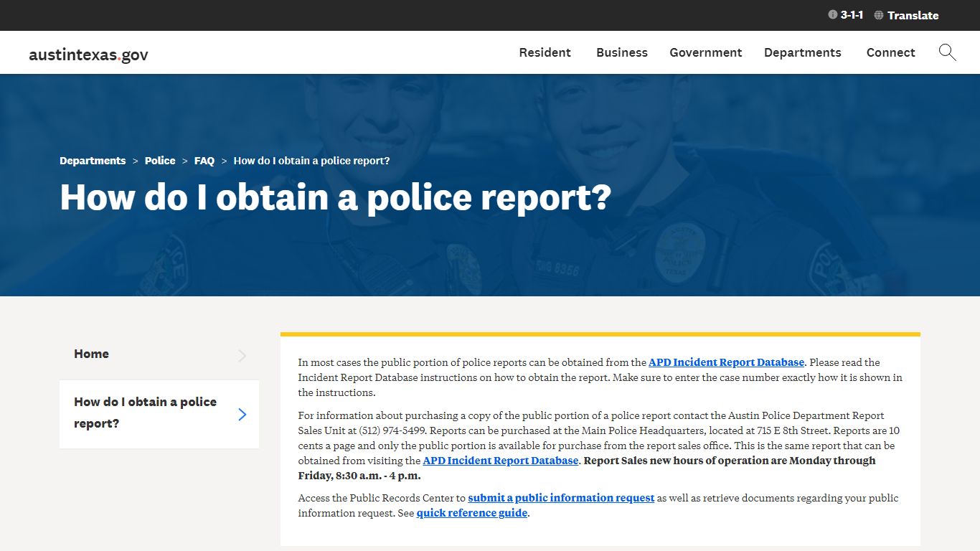Click the Translate link

pyautogui.click(x=913, y=15)
